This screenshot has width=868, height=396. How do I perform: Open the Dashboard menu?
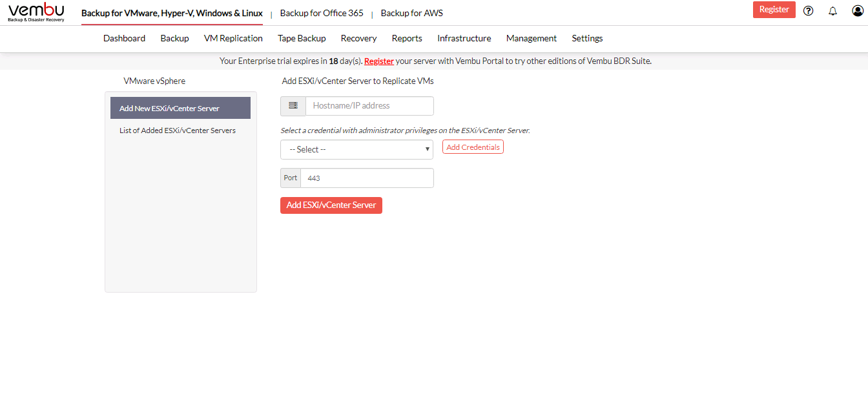coord(124,38)
